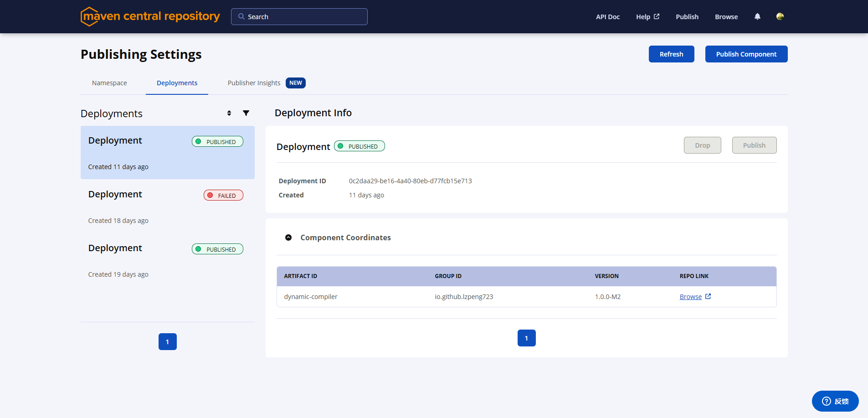The height and width of the screenshot is (418, 868).
Task: Click the Publish Component button
Action: point(746,54)
